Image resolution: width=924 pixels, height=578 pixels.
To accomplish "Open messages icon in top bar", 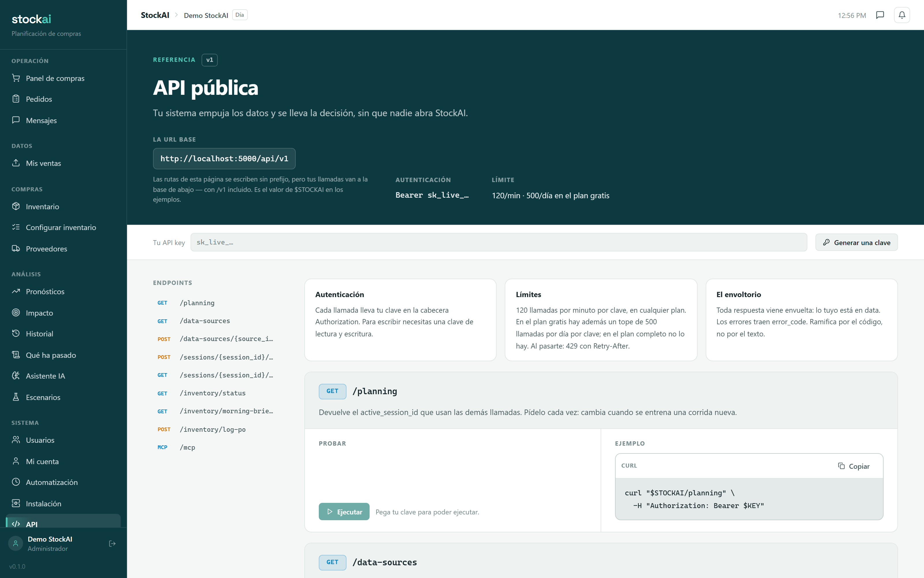I will [880, 15].
